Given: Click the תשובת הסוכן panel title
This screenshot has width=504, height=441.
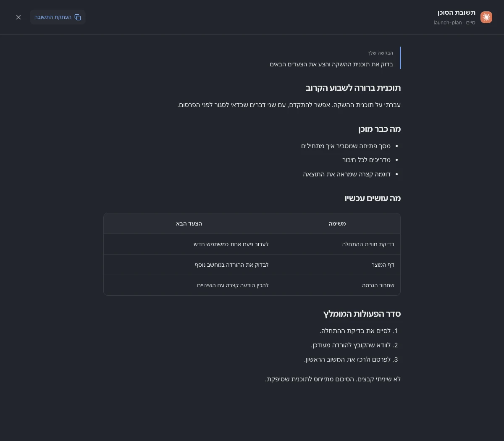Looking at the screenshot, I should pos(457,13).
